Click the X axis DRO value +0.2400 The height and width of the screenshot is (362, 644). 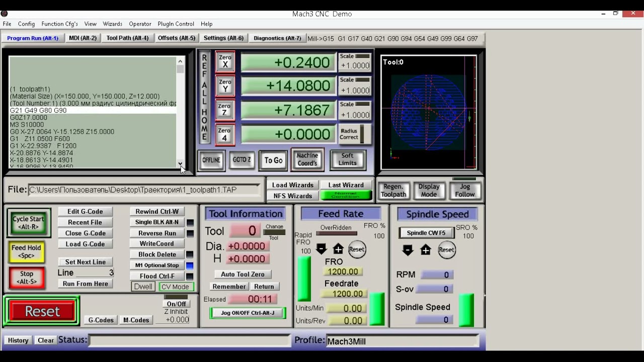(x=288, y=62)
